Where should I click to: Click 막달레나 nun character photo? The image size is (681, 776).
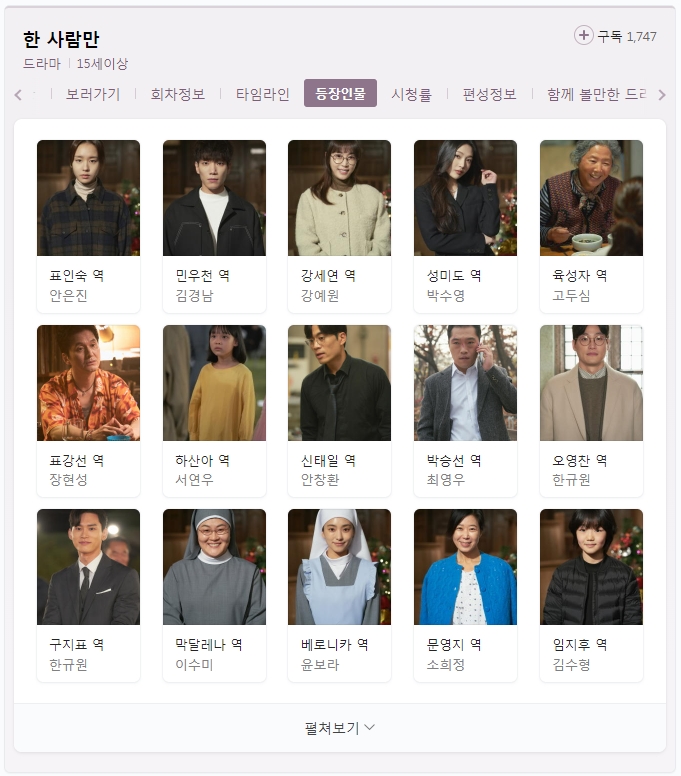[x=214, y=567]
